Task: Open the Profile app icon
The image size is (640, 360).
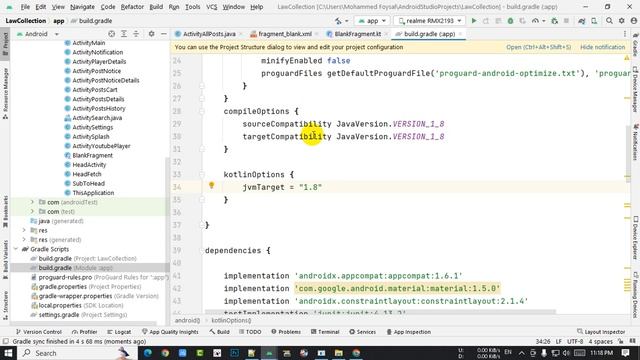Action: [535, 21]
